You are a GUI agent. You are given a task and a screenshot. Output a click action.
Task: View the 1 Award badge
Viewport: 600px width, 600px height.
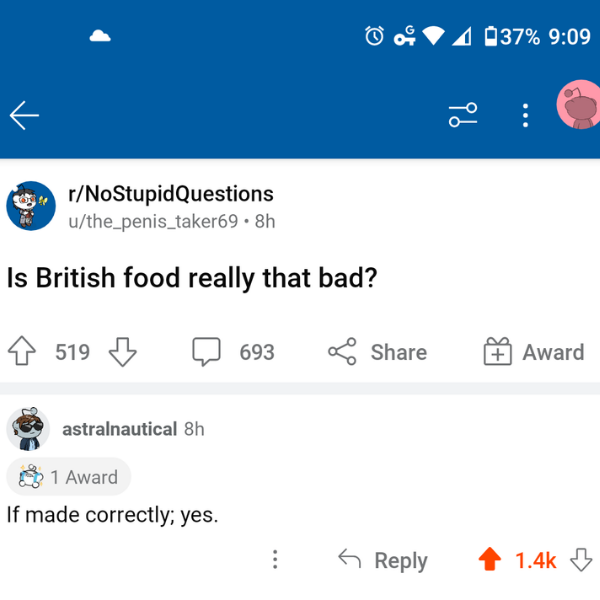pos(69,477)
